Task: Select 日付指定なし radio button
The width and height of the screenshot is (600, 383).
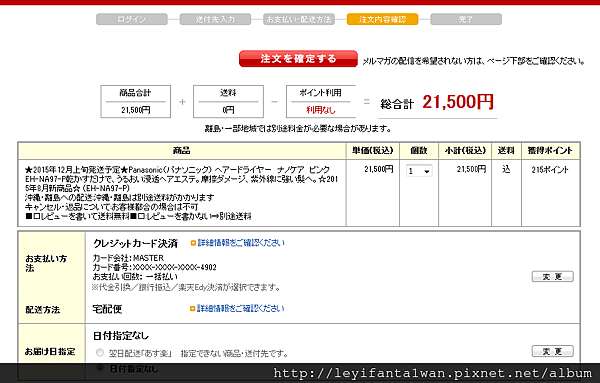Action: coord(100,368)
